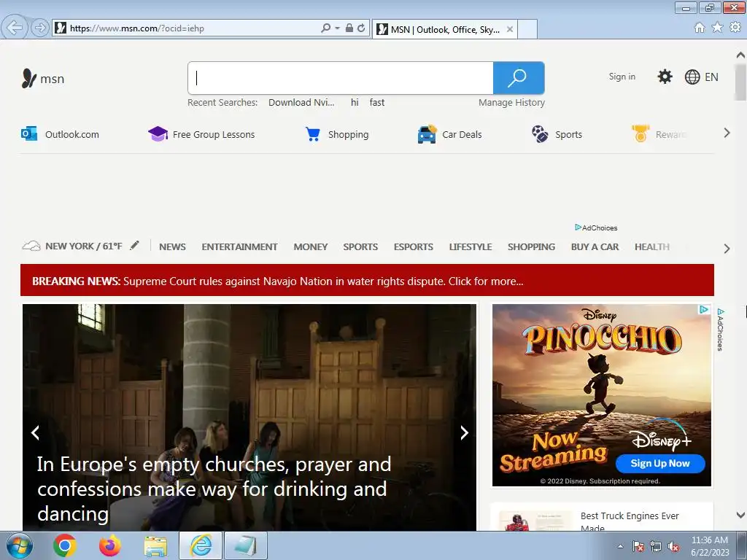This screenshot has height=560, width=747.
Task: Click the Pinocchio ad AdChoices triangle
Action: pyautogui.click(x=704, y=309)
